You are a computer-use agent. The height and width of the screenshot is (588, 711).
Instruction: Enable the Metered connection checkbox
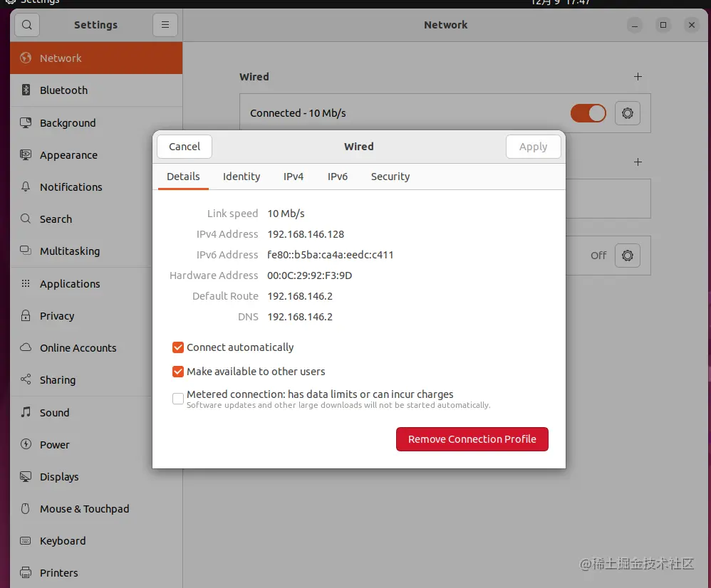click(x=178, y=398)
